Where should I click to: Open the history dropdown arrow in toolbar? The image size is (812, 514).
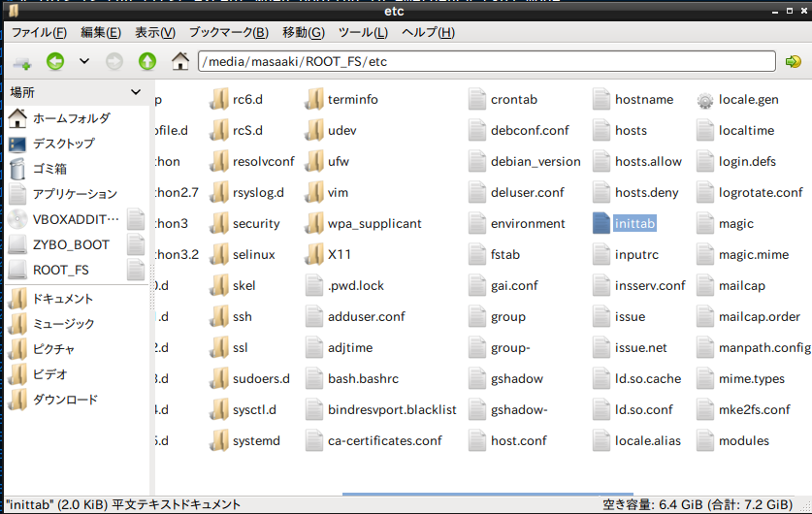point(84,62)
